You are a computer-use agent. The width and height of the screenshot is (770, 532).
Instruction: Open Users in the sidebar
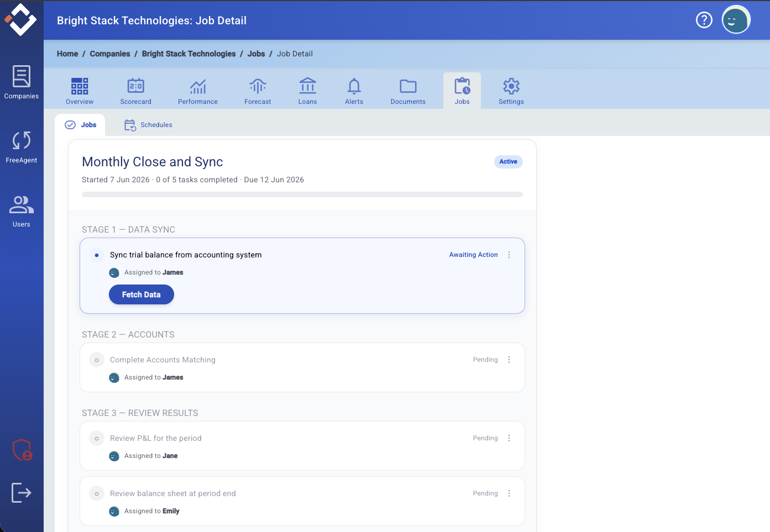(x=22, y=211)
